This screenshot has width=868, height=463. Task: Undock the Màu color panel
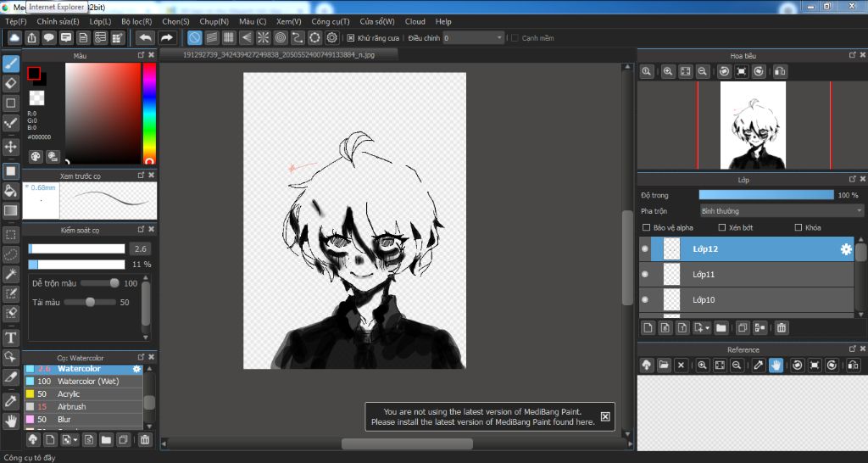pyautogui.click(x=142, y=55)
